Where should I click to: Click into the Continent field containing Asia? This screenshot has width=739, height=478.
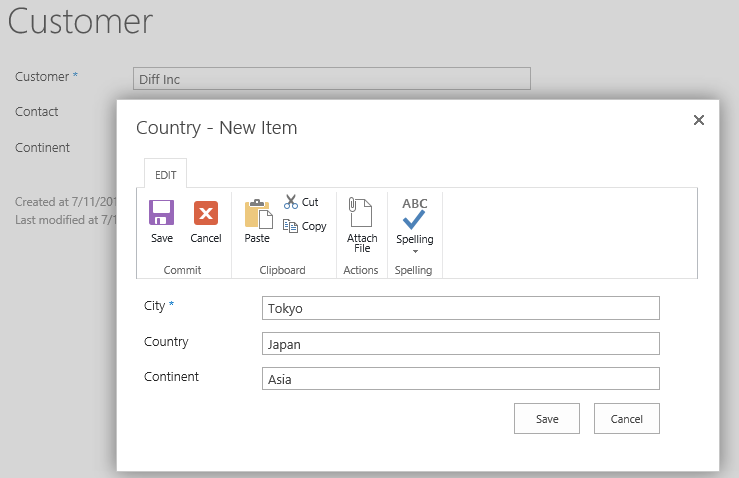tap(460, 379)
